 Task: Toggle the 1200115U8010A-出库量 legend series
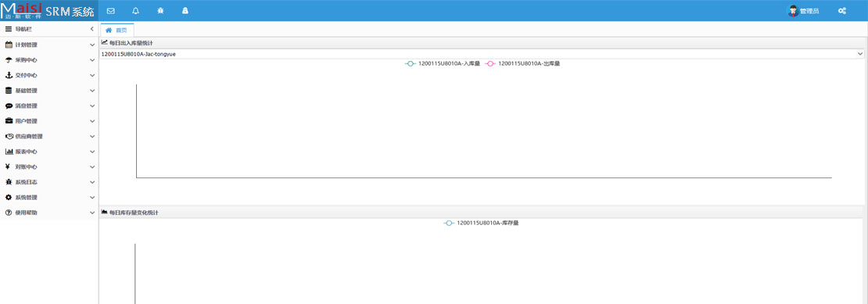(522, 63)
